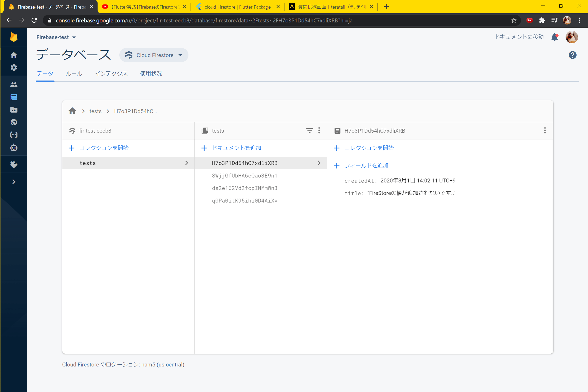Expand the sidebar navigation arrow

pyautogui.click(x=14, y=182)
